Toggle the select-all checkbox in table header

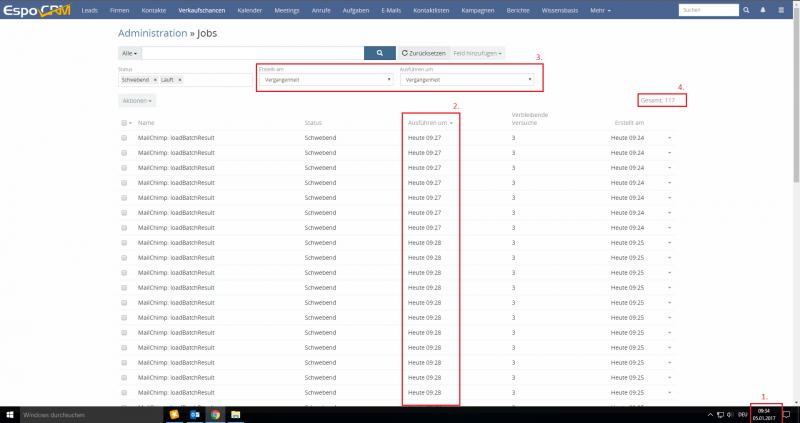123,122
